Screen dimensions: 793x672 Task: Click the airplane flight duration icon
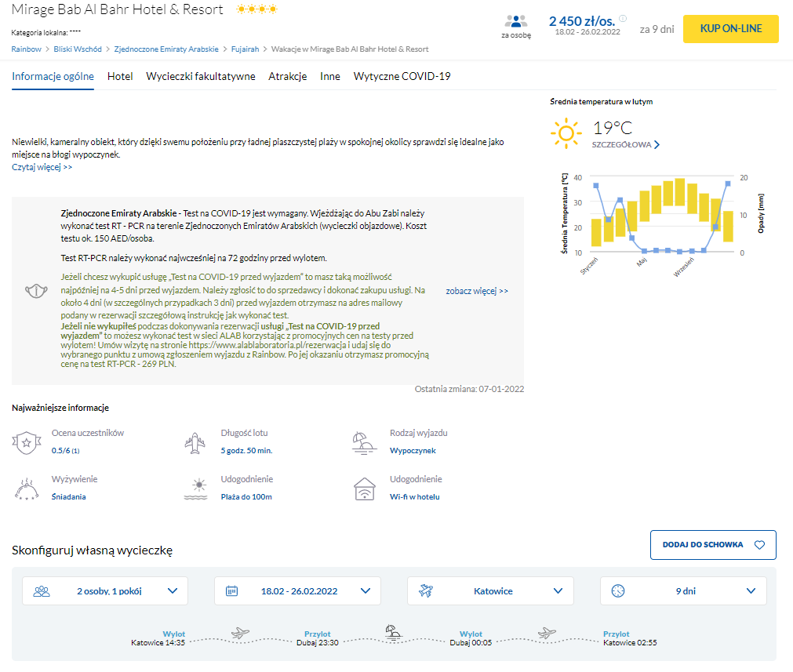pos(195,441)
